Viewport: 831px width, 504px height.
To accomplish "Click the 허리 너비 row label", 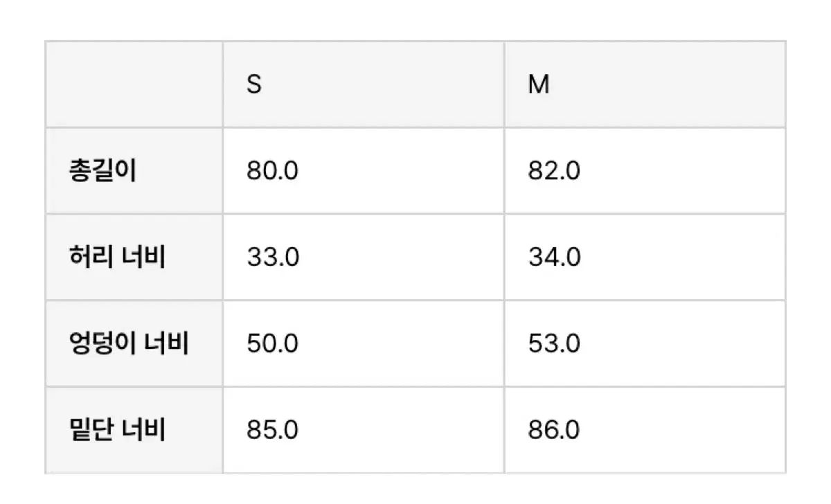I will 117,258.
